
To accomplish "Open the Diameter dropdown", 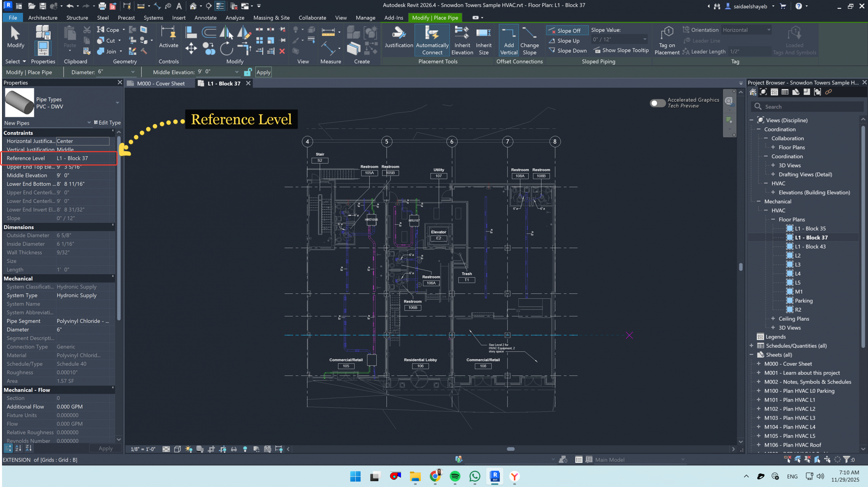I will pyautogui.click(x=133, y=72).
